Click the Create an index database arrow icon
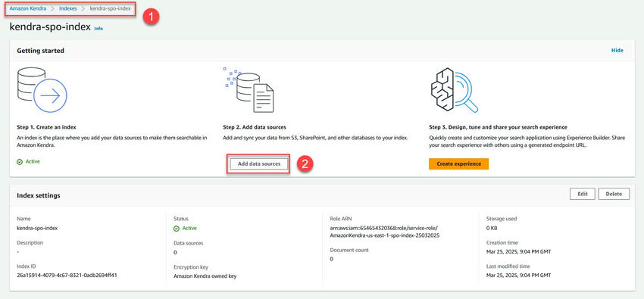The image size is (644, 299). (x=42, y=90)
